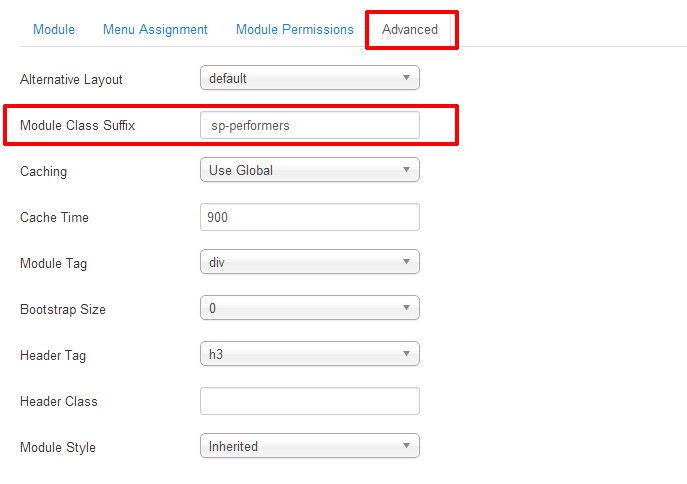
Task: Click the Module Class Suffix label
Action: coord(77,126)
